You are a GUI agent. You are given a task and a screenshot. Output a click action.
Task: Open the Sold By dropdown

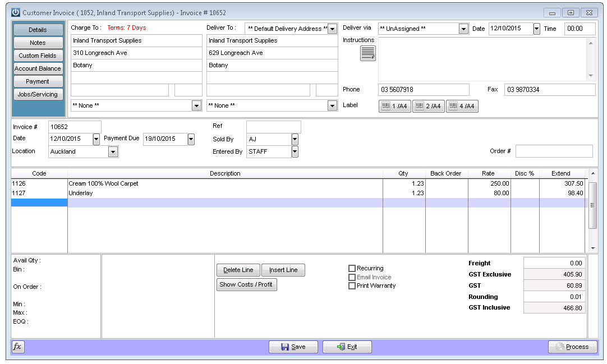(295, 139)
